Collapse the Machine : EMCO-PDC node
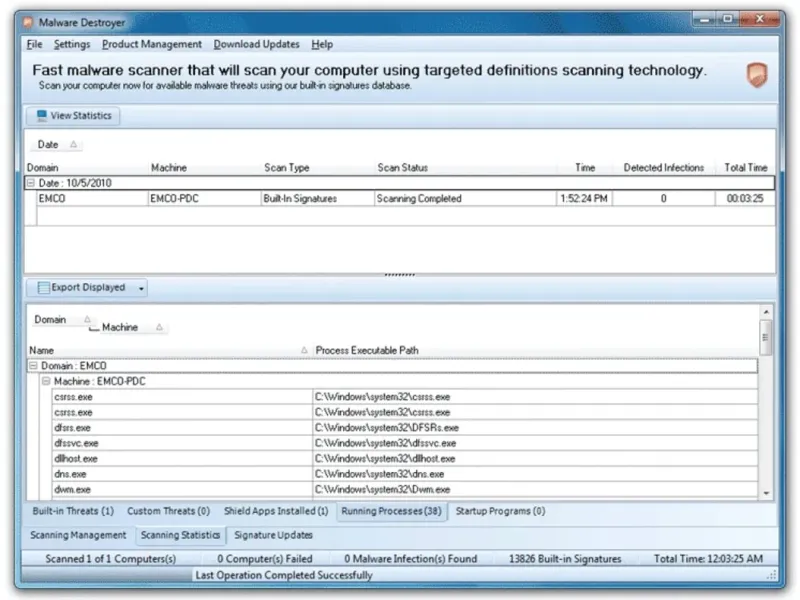The height and width of the screenshot is (600, 800). pos(46,381)
